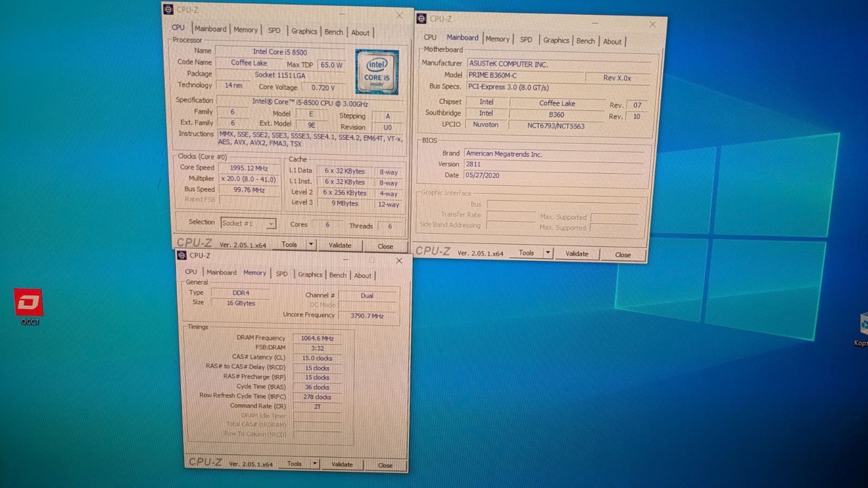
Task: Click CPU-Z title icon in Memory window
Action: [182, 255]
